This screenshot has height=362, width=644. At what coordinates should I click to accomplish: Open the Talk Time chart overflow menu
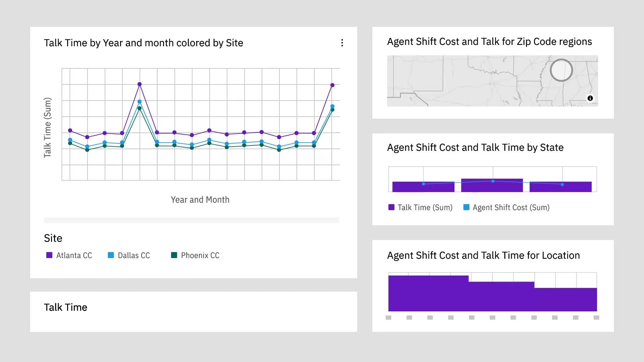click(342, 43)
